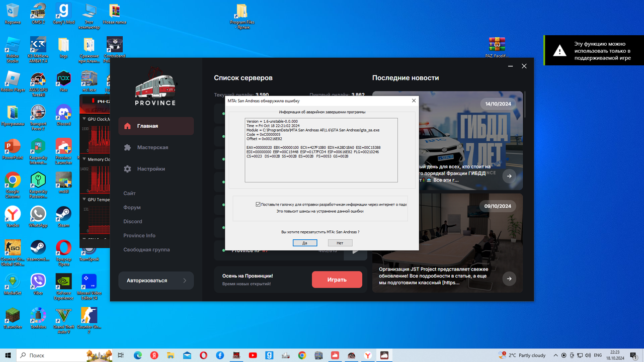Select the Viber desktop icon
The height and width of the screenshot is (362, 644).
coord(38,284)
